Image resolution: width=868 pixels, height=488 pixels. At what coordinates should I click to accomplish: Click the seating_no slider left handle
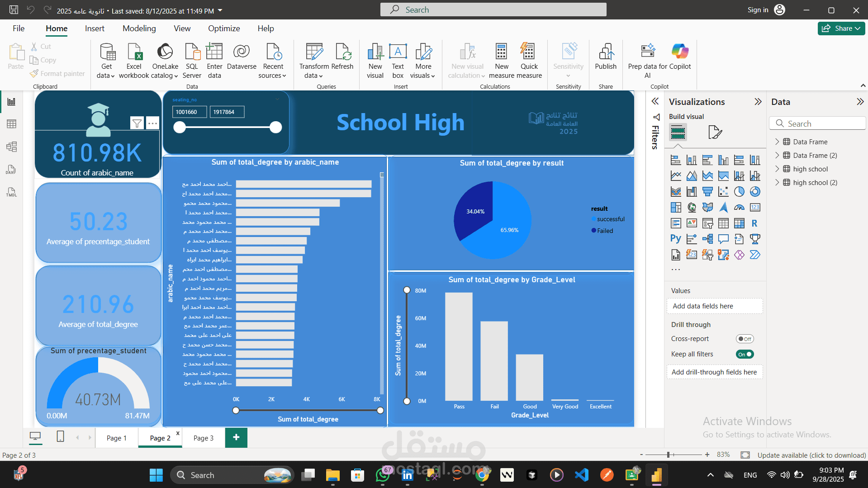coord(180,128)
